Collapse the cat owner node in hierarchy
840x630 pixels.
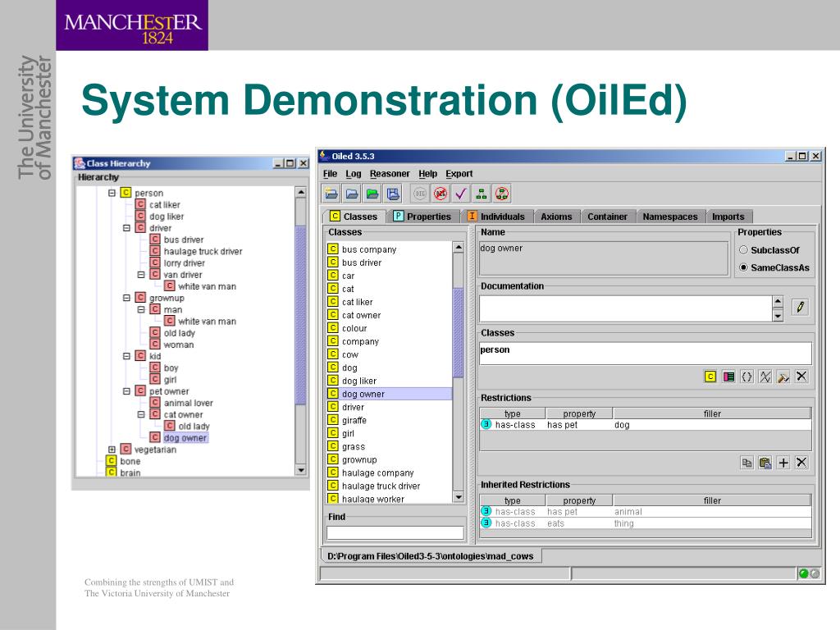[x=141, y=414]
